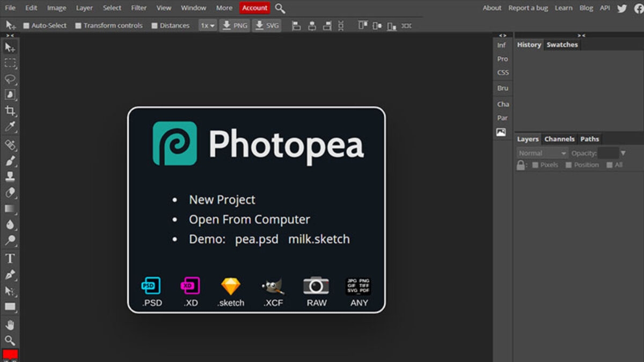
Task: Open the Opacity slider arrow
Action: pos(623,153)
